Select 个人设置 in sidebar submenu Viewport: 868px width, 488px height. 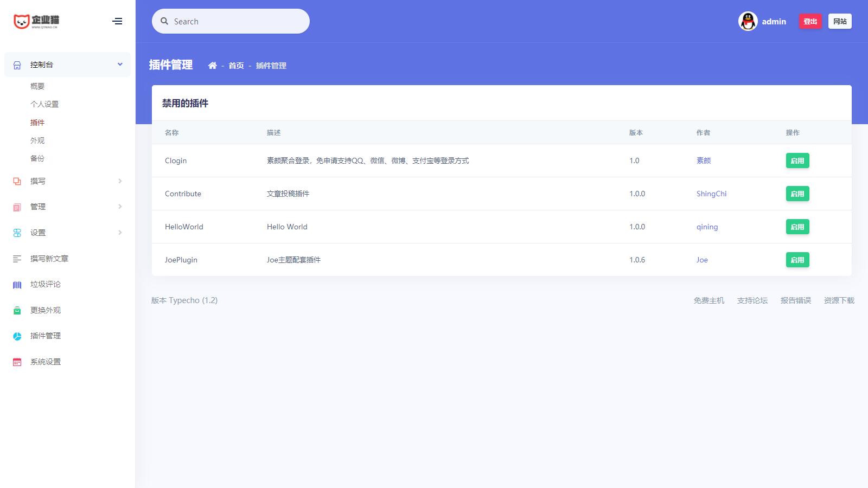(x=44, y=104)
